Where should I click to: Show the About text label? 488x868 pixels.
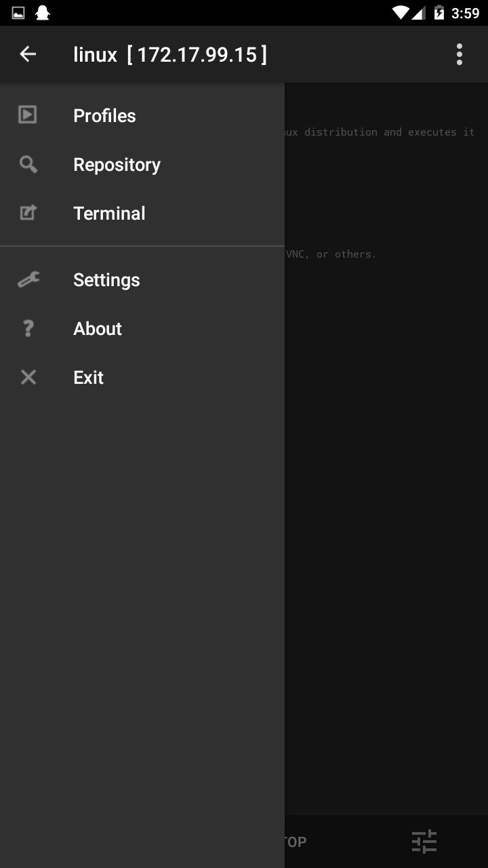[x=98, y=329]
